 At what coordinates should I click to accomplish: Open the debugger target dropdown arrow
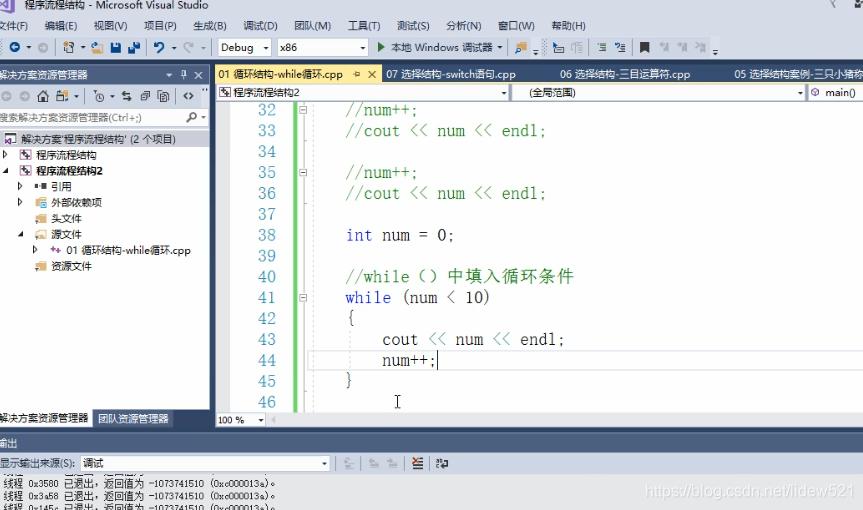coord(500,47)
